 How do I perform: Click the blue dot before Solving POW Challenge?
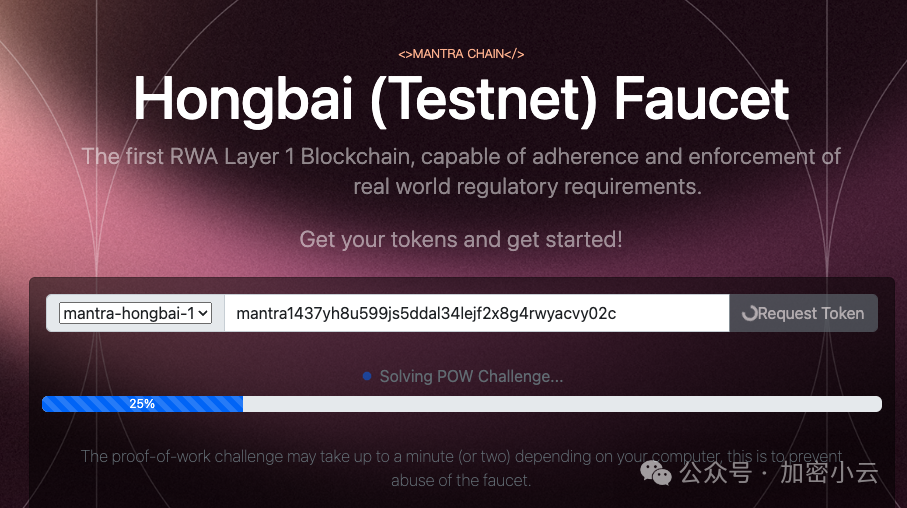[367, 376]
